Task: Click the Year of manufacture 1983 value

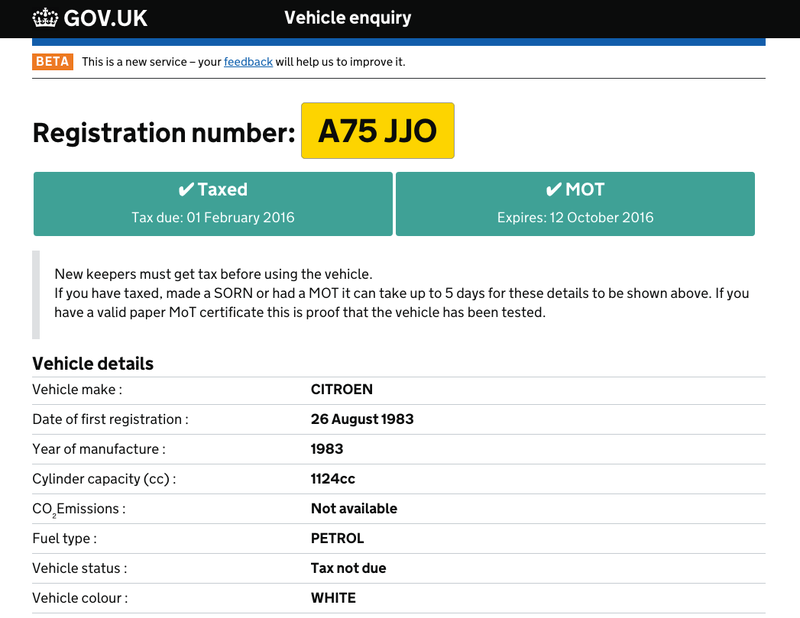Action: pyautogui.click(x=327, y=449)
